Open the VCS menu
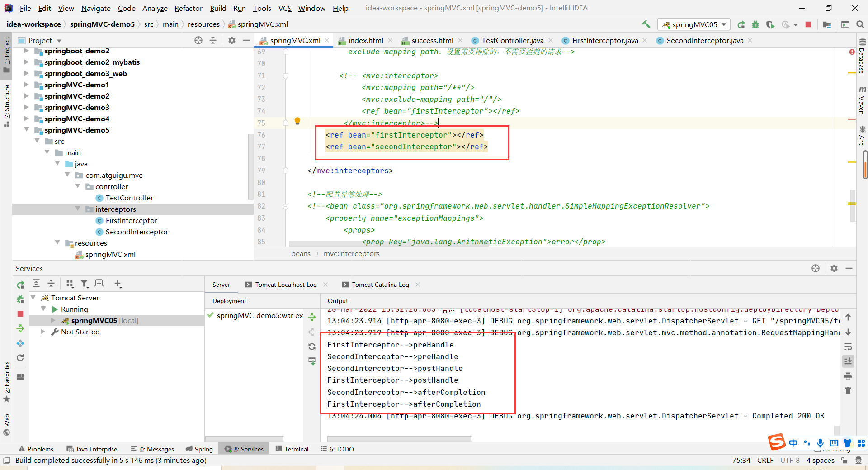The height and width of the screenshot is (470, 868). (285, 8)
